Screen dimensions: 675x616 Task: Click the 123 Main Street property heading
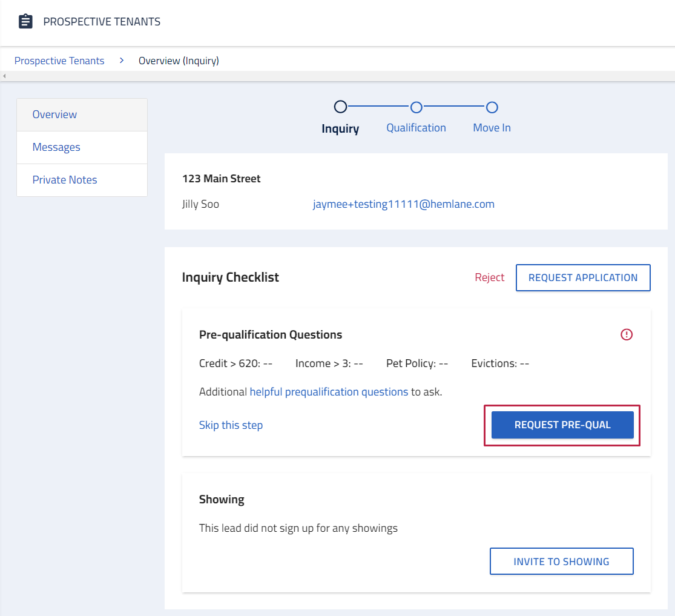[x=221, y=179]
